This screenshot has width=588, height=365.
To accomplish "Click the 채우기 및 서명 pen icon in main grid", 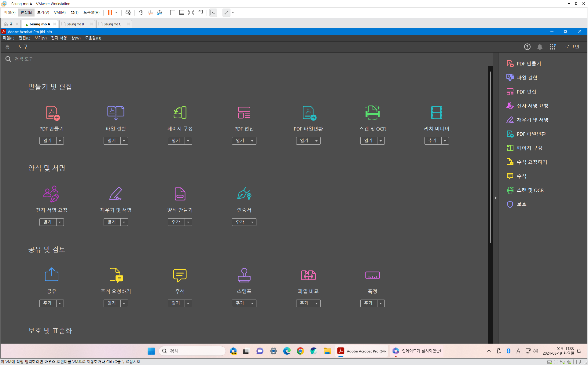I will pos(116,194).
